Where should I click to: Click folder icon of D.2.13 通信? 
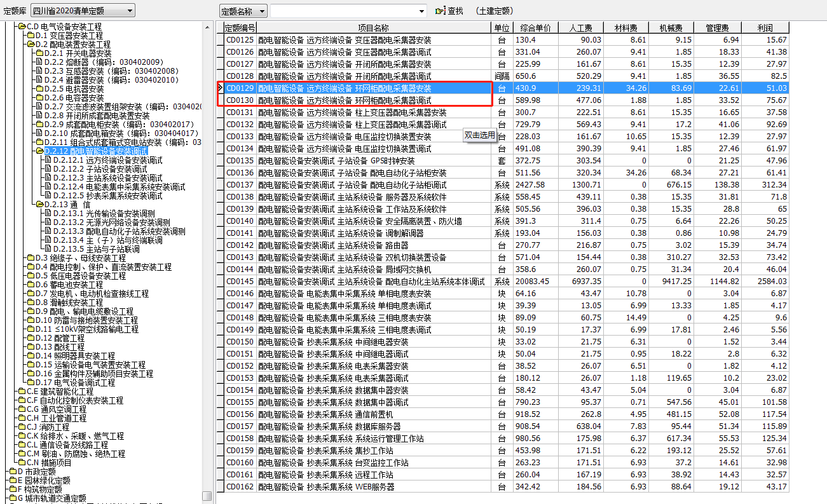(39, 205)
